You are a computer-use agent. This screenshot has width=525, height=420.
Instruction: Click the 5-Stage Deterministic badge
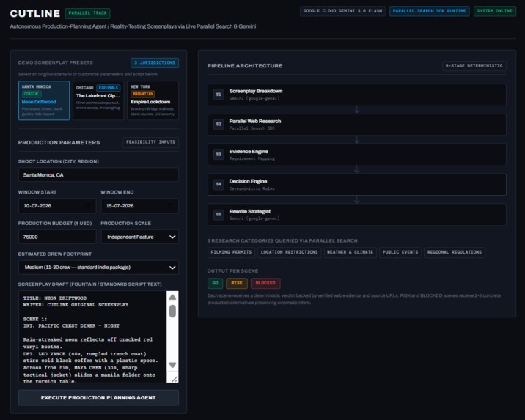474,66
